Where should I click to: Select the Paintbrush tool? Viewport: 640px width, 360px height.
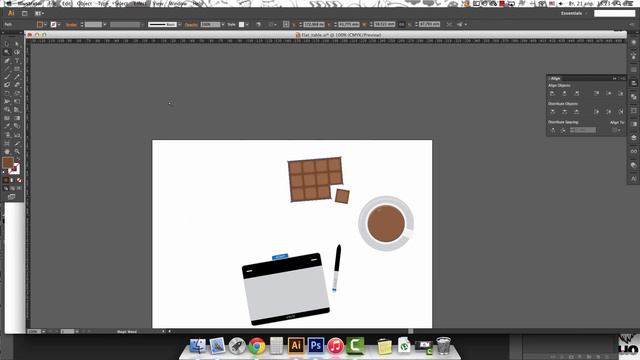(x=7, y=77)
